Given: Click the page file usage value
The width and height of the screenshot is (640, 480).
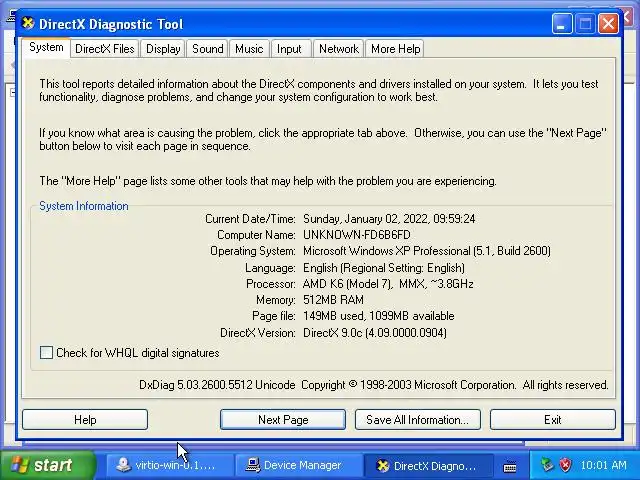Looking at the screenshot, I should coord(378,316).
